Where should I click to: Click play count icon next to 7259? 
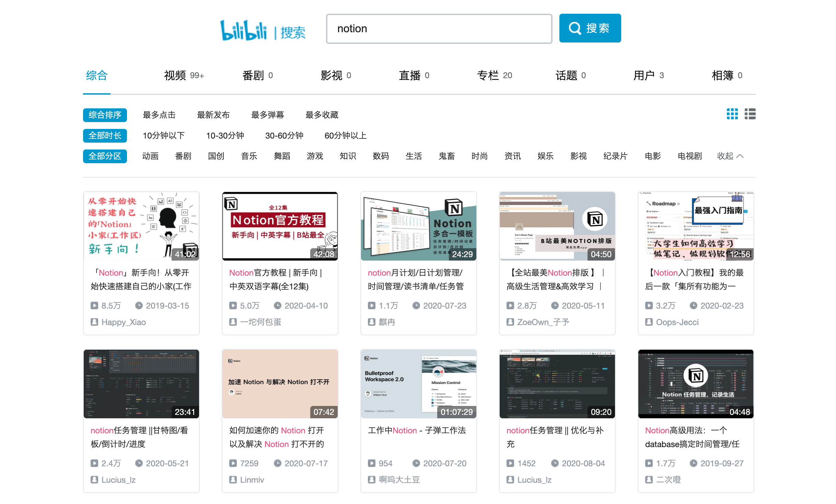tap(233, 463)
